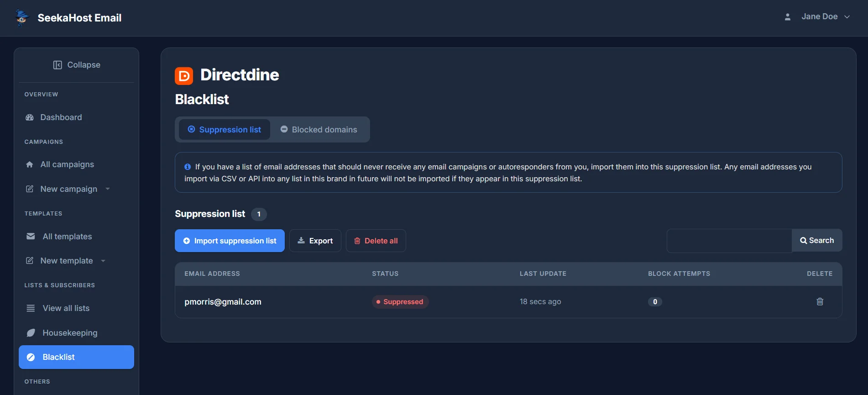Viewport: 868px width, 395px height.
Task: Open the Housekeeping page
Action: (x=76, y=333)
